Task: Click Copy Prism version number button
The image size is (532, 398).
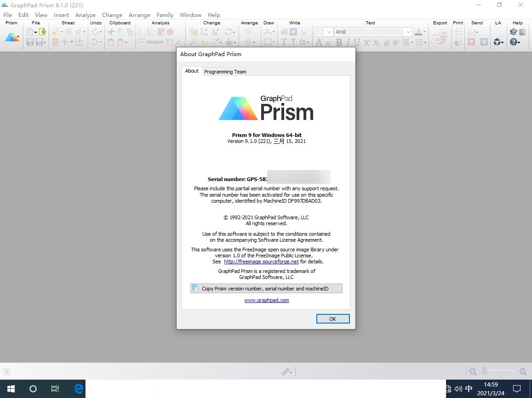Action: (266, 289)
